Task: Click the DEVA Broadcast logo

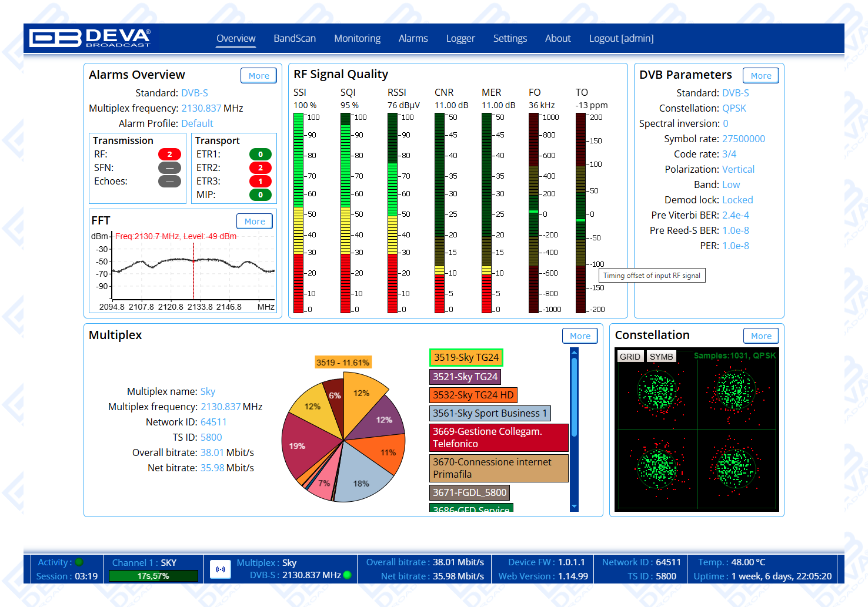Action: point(91,38)
